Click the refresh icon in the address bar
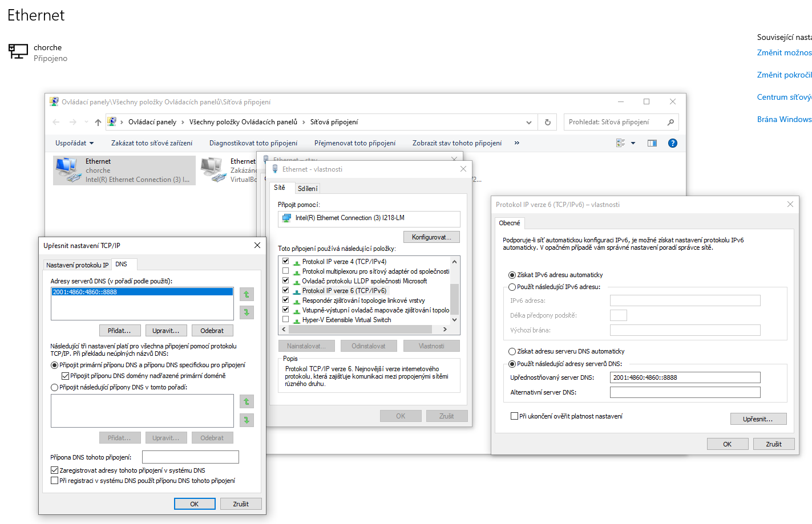812x524 pixels. pyautogui.click(x=547, y=121)
